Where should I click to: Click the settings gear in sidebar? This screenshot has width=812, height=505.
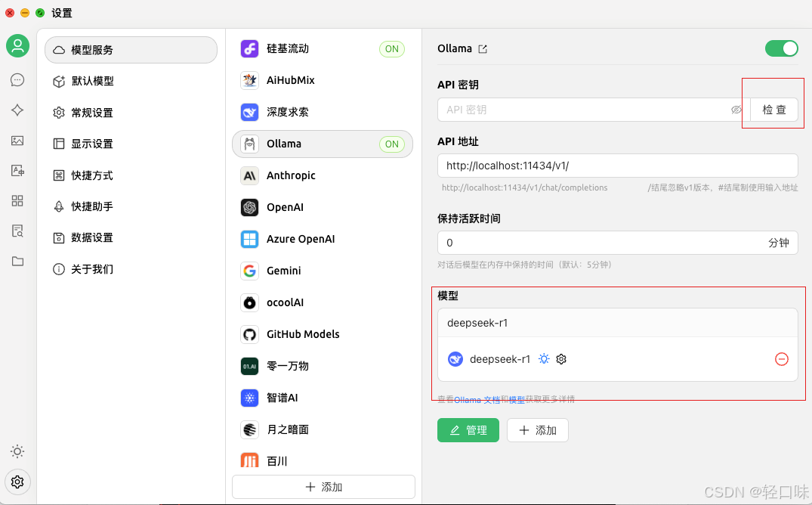pyautogui.click(x=17, y=482)
